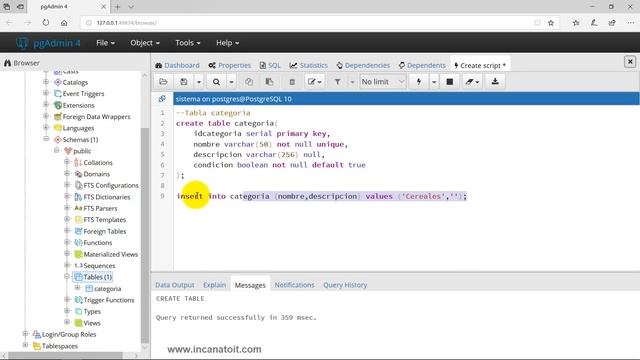Expand the categoria table node
This screenshot has width=640, height=360.
[x=78, y=288]
